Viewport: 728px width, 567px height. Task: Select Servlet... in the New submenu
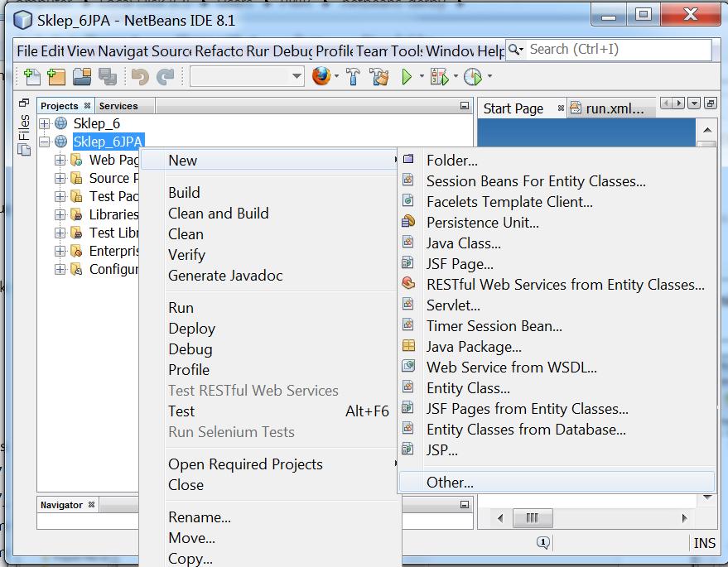click(453, 305)
